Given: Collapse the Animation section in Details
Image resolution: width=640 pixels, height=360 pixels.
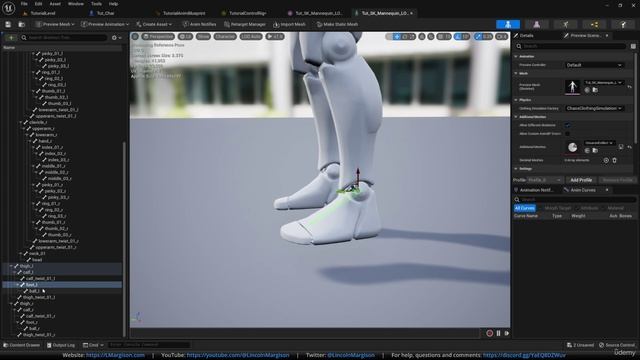Looking at the screenshot, I should click(x=516, y=56).
